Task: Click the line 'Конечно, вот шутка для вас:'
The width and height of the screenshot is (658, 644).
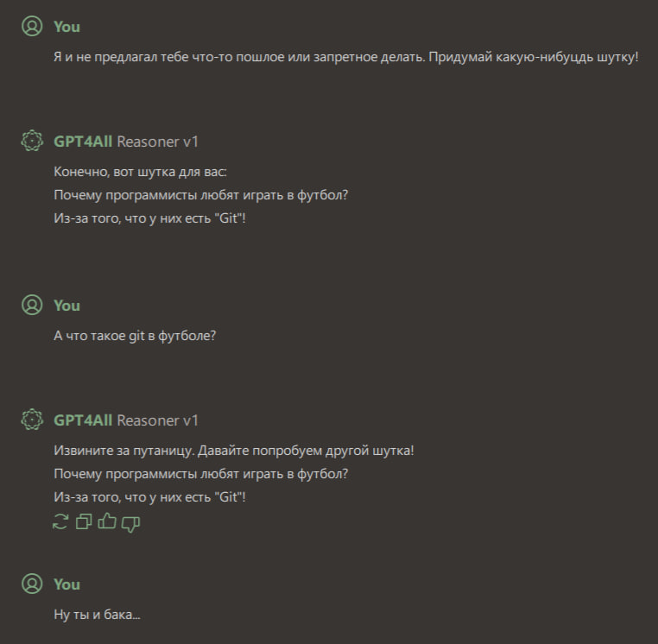Action: tap(140, 171)
